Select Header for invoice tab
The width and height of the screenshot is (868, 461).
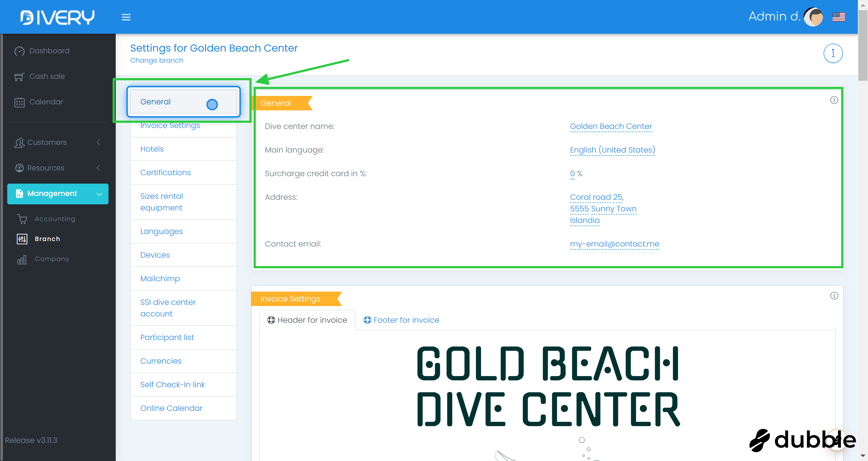point(307,320)
